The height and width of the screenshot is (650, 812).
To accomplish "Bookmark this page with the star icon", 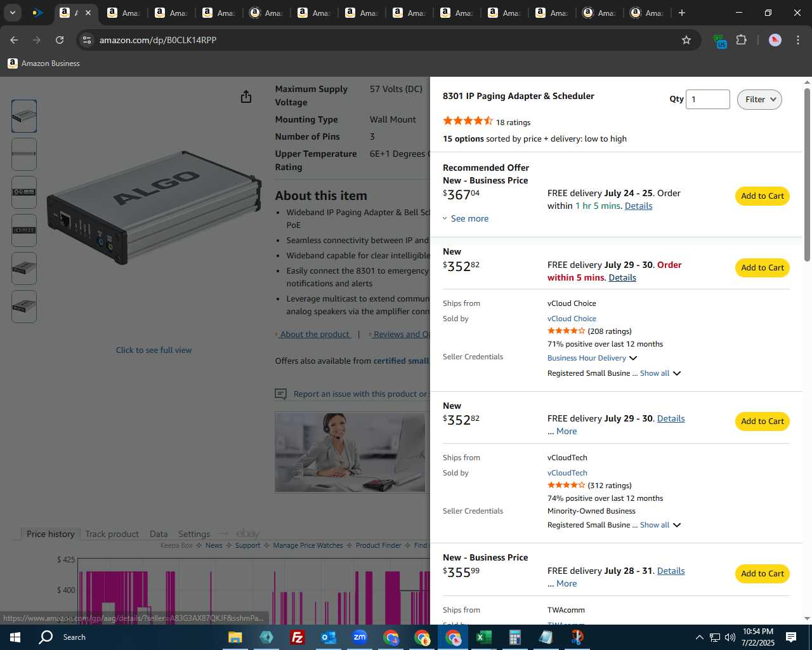I will 686,40.
